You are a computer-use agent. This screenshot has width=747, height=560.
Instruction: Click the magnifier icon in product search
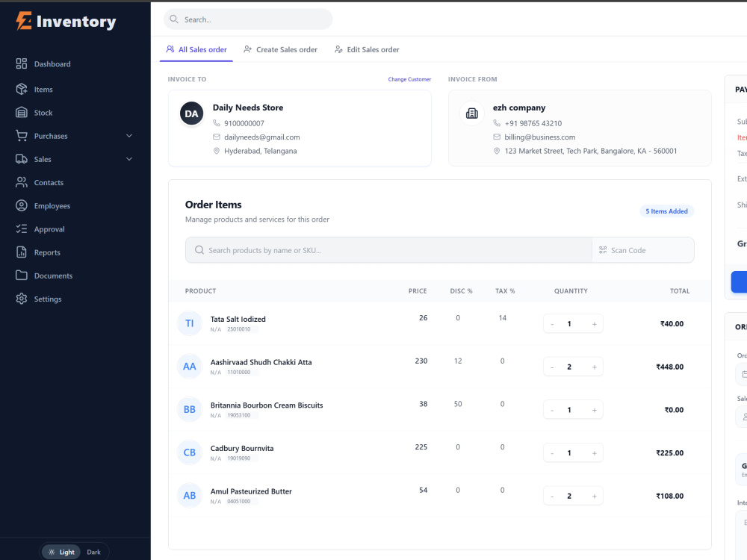click(199, 250)
